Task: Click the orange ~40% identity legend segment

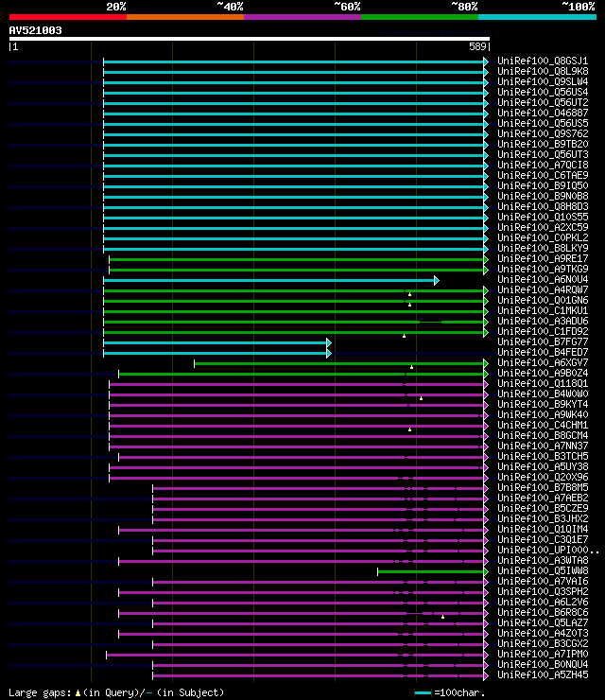Action: (x=185, y=17)
